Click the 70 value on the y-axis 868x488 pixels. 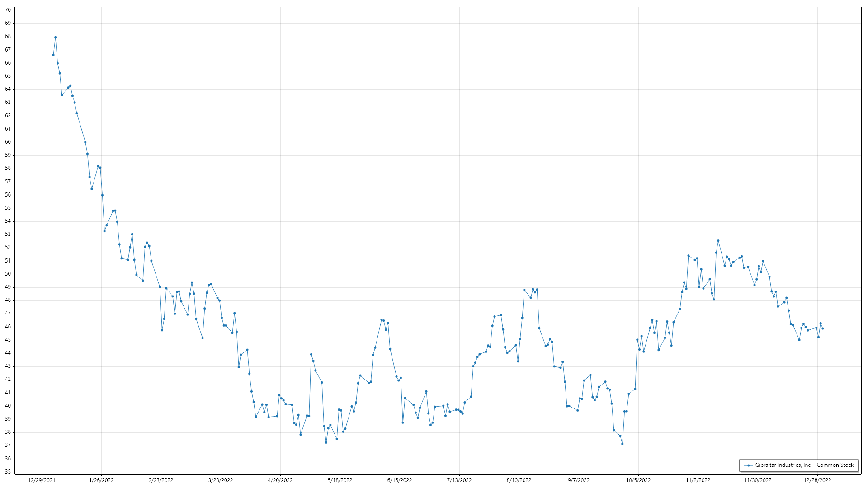tap(8, 10)
